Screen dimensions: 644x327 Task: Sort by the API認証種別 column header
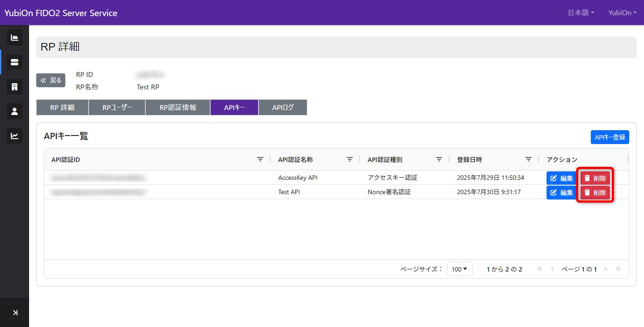[385, 160]
